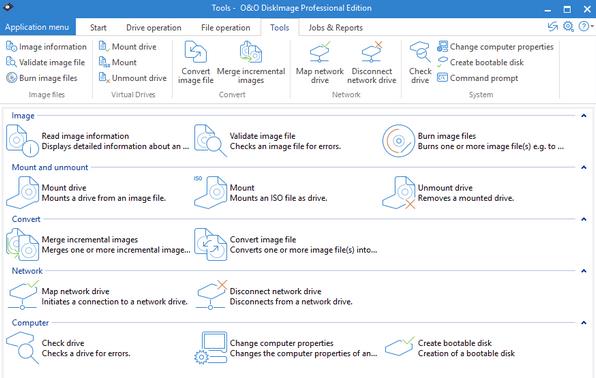Click 'Changes the computer properties of an' text
Screen dimensions: 596x378
(303, 353)
